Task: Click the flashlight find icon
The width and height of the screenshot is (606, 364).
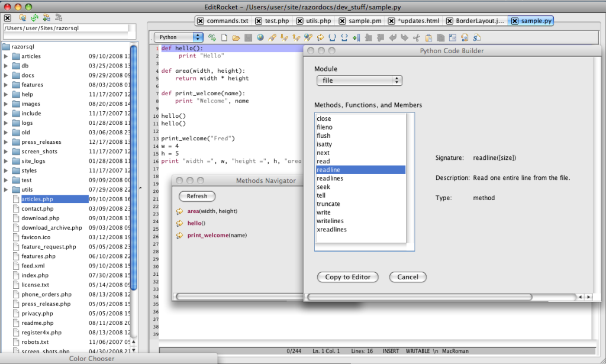Action: click(x=272, y=37)
